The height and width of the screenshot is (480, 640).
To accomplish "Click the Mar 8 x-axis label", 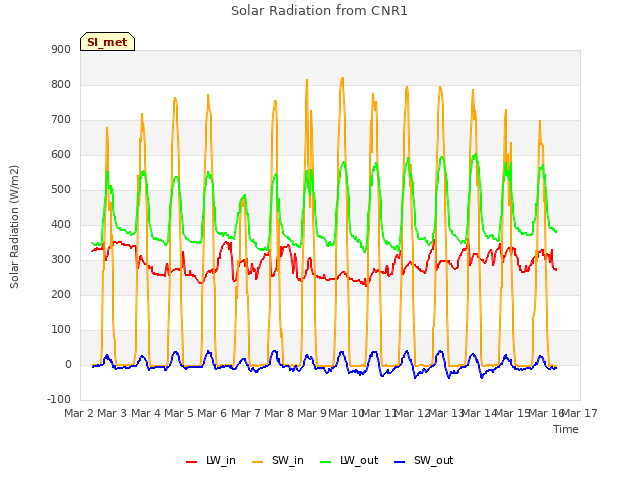I will coord(279,413).
